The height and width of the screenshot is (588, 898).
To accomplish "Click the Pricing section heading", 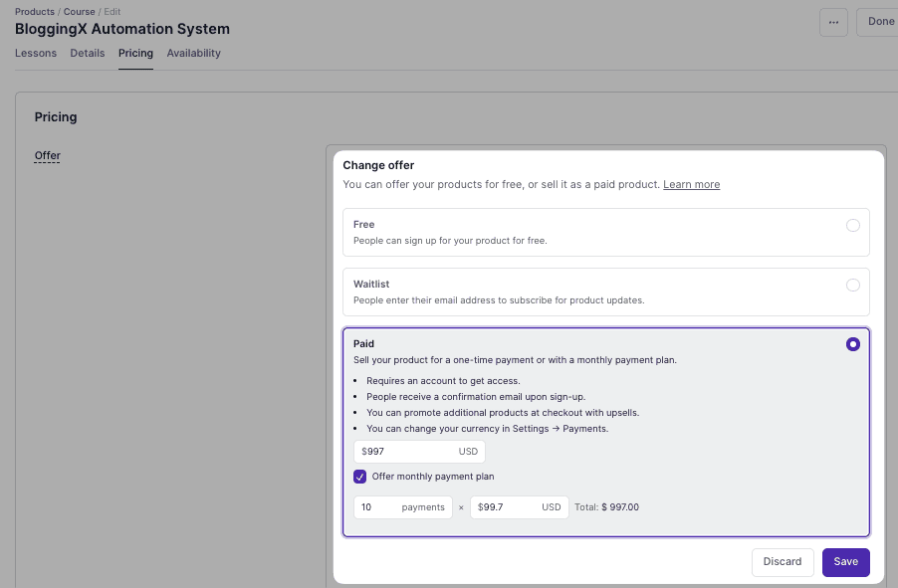I will click(56, 116).
